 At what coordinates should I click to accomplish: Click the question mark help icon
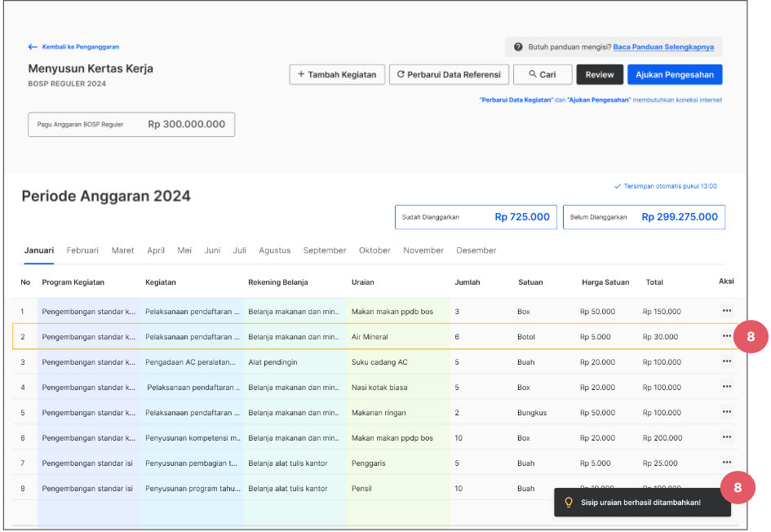(518, 47)
